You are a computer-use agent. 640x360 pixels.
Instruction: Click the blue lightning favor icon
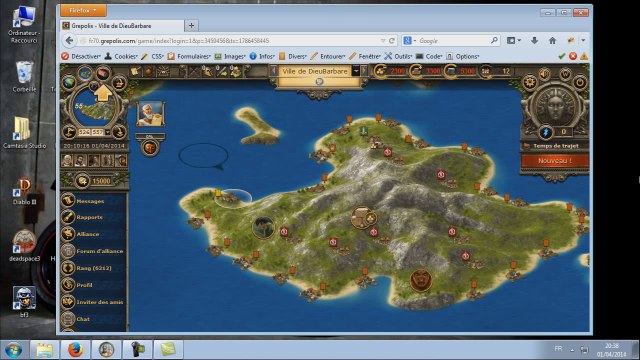(546, 132)
